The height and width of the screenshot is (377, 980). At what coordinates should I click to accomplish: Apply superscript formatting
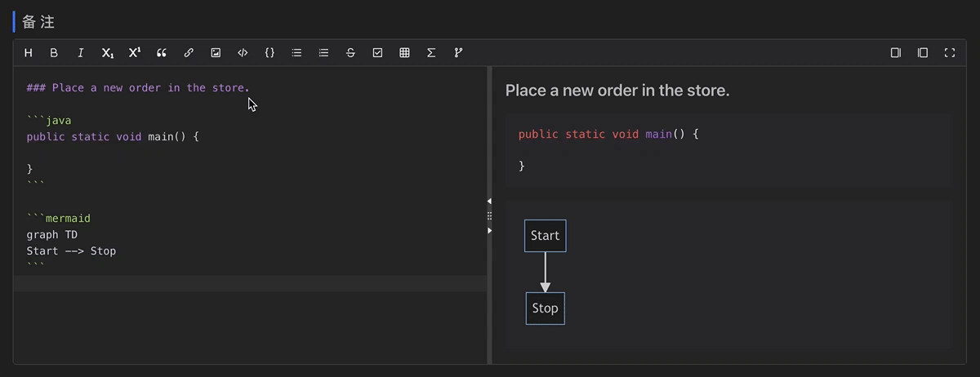click(x=135, y=53)
